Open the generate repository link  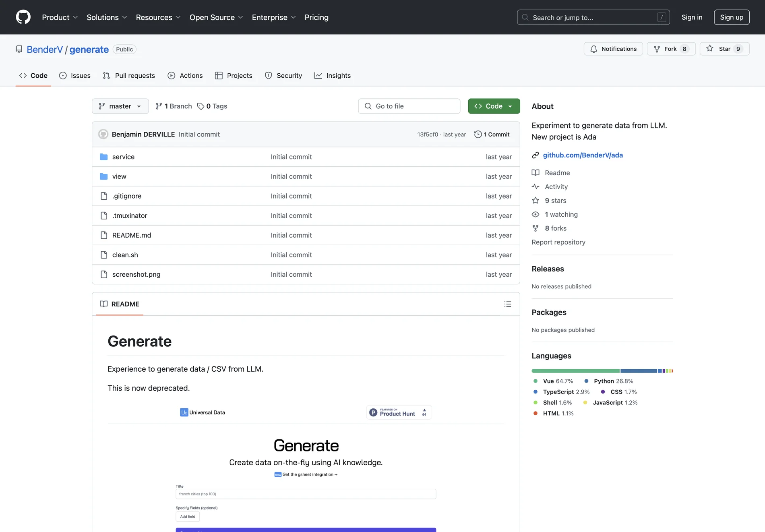click(x=89, y=50)
